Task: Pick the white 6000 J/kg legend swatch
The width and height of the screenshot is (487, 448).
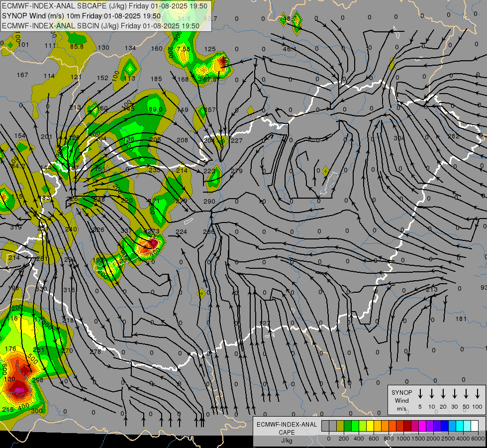Action: [475, 426]
